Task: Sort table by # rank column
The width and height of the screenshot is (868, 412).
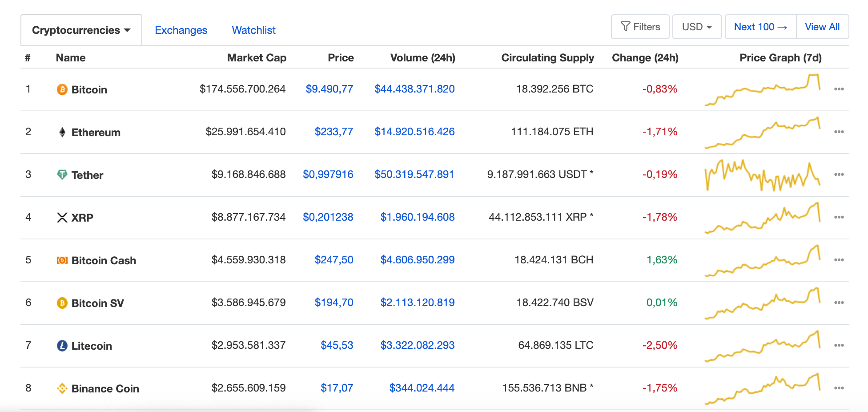Action: point(28,58)
